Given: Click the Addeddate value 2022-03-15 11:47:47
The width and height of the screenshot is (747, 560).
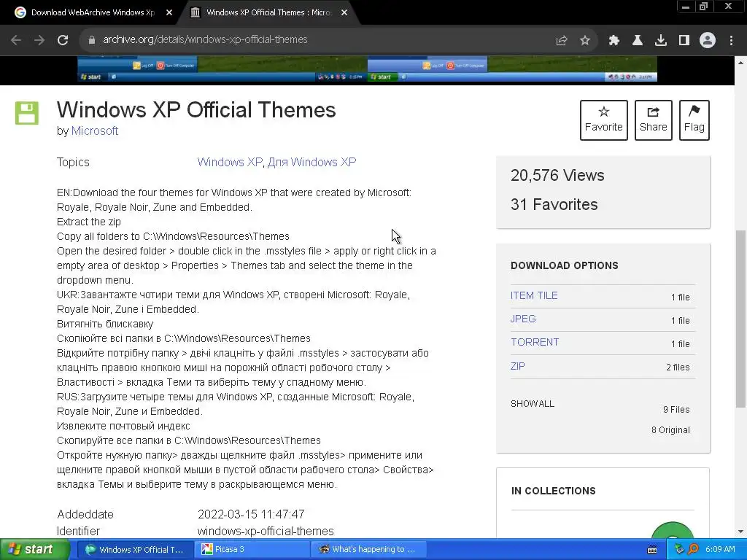Looking at the screenshot, I should coord(251,515).
